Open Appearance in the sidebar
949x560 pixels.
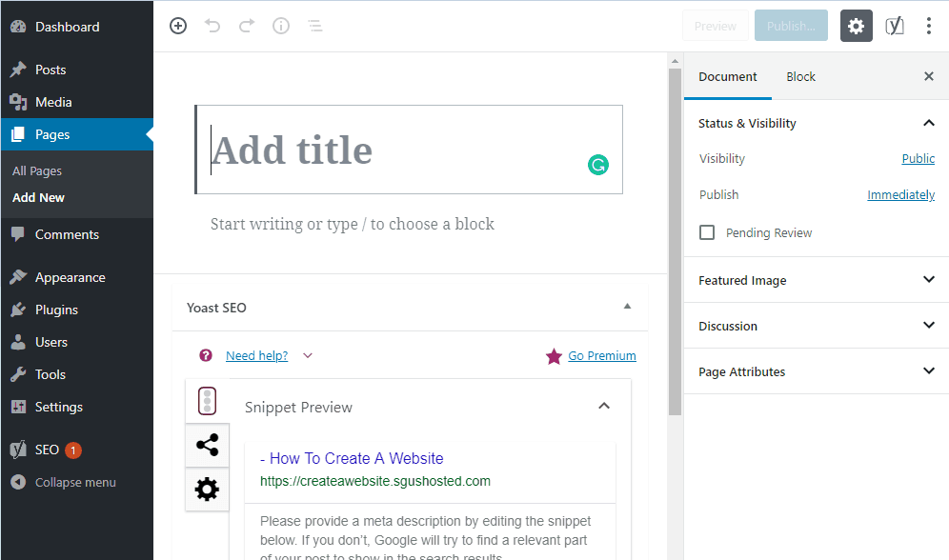(77, 277)
